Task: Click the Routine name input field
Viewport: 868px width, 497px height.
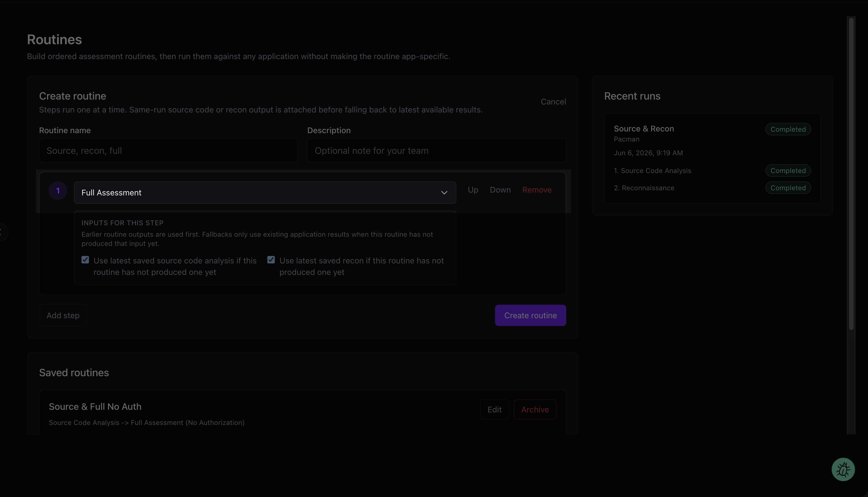Action: pos(169,150)
